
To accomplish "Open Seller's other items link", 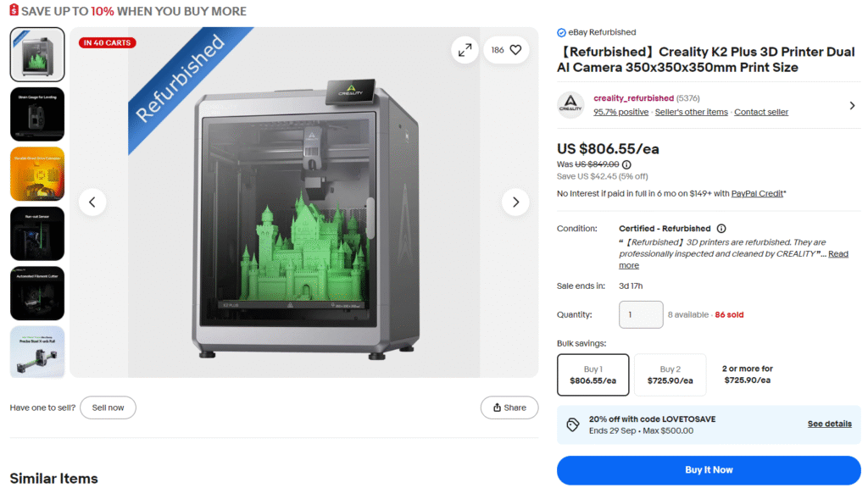I will coord(691,113).
